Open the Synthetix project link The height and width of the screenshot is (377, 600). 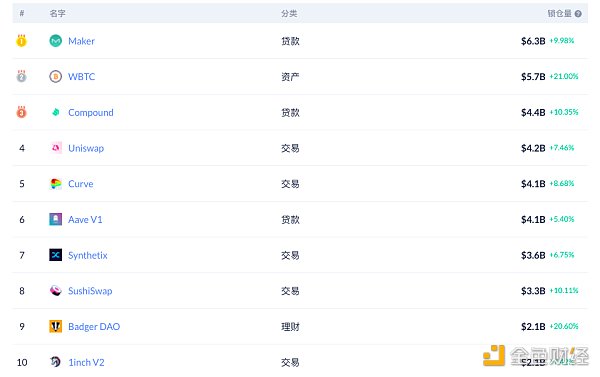click(88, 255)
